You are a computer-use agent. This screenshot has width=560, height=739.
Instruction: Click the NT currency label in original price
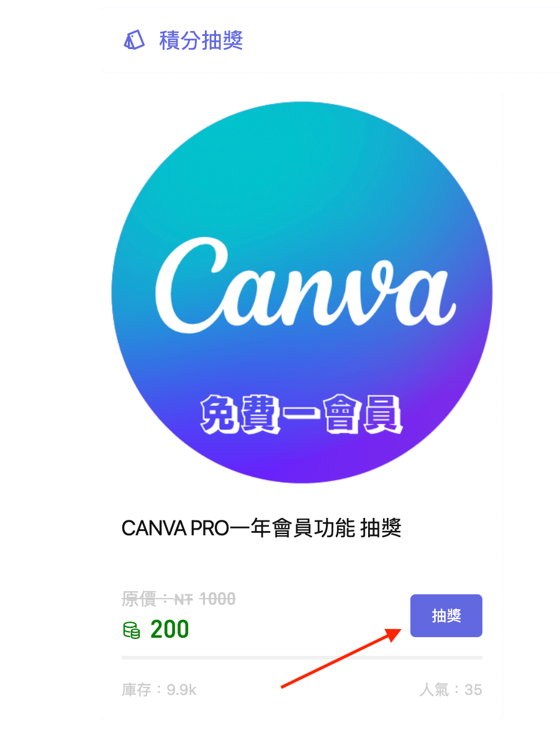pyautogui.click(x=184, y=599)
